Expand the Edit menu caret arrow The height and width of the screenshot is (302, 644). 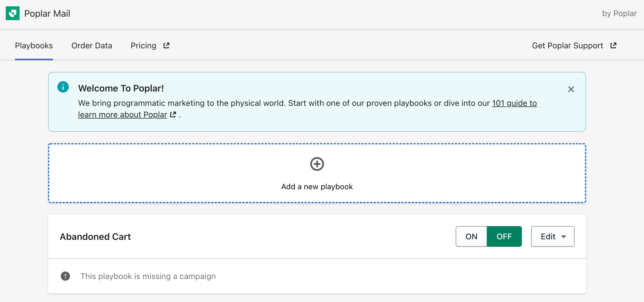point(564,237)
